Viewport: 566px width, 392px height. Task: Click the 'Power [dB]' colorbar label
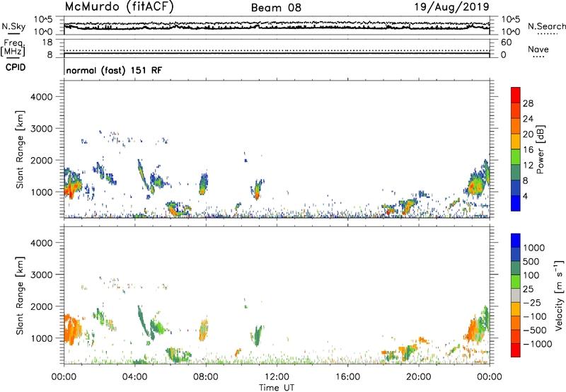click(x=540, y=149)
